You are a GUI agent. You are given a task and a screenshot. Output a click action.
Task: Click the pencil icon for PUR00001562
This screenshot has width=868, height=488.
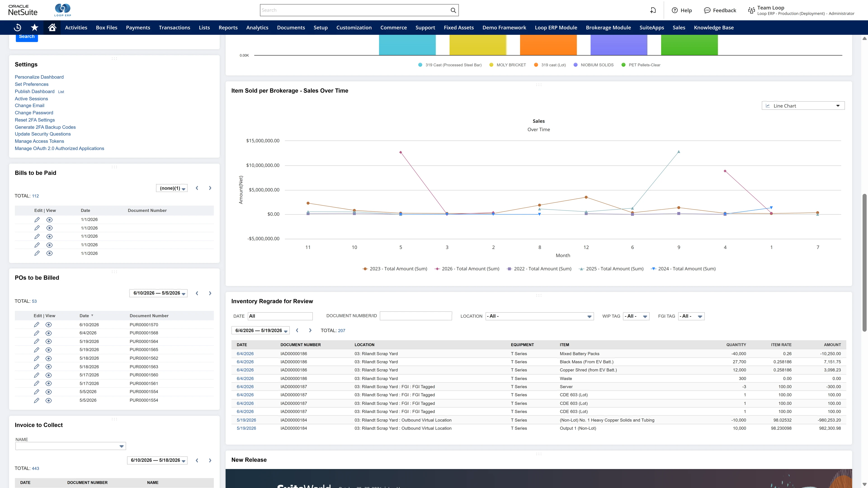[36, 358]
